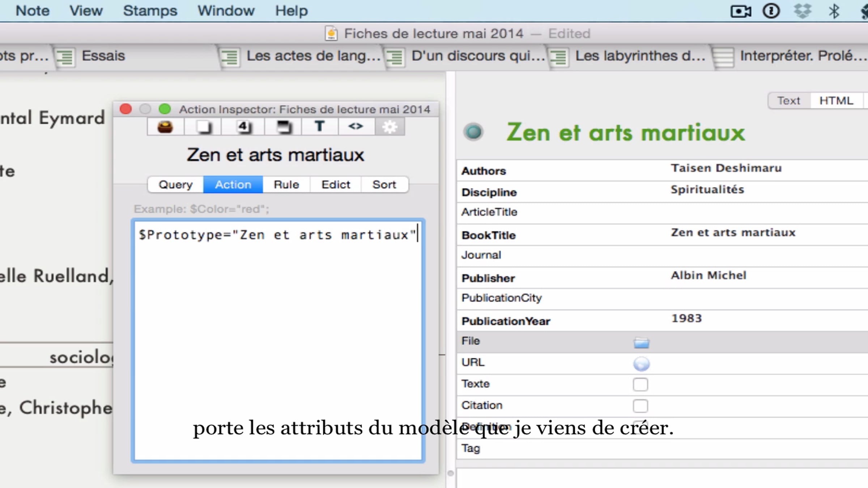Switch to the Essais document tab
The height and width of the screenshot is (488, 868).
[x=136, y=56]
